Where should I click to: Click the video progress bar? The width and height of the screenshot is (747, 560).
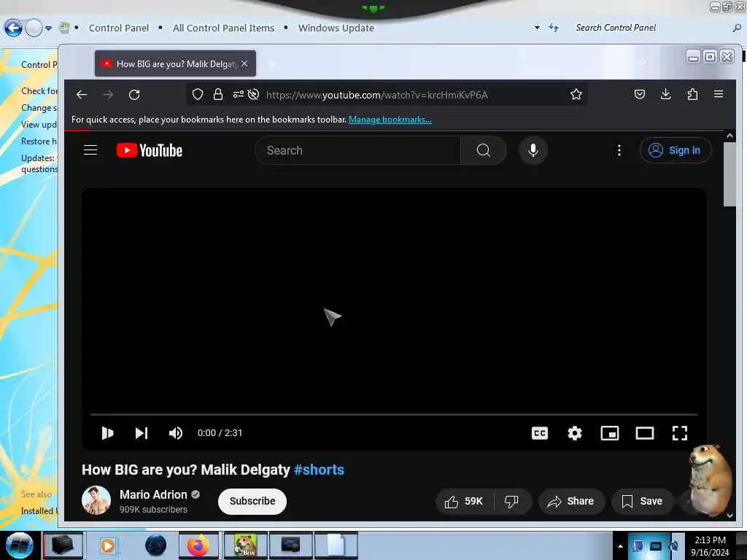[x=393, y=415]
